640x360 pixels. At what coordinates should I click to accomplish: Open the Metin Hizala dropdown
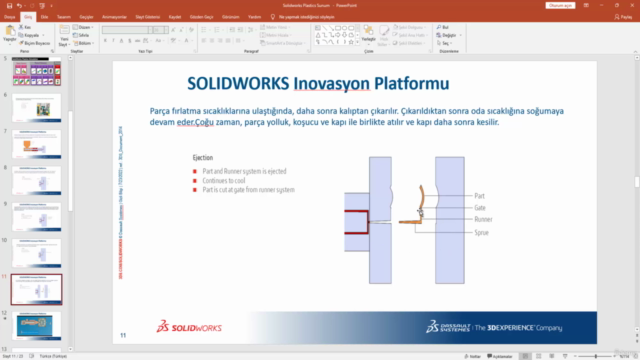click(x=276, y=35)
